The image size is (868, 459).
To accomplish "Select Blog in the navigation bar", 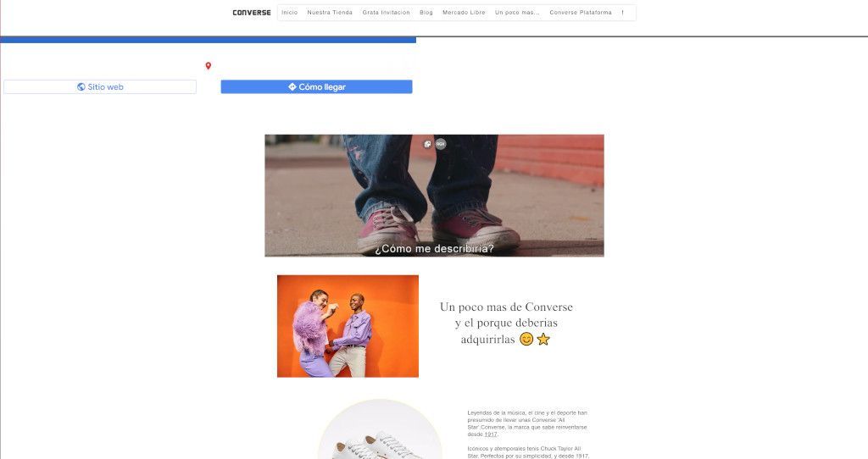I will click(426, 12).
